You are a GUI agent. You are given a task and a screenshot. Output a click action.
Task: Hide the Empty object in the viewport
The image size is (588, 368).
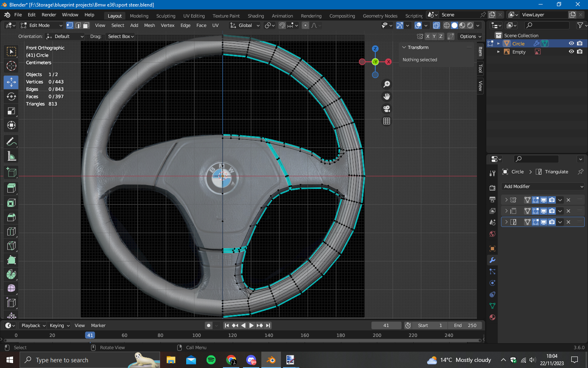571,52
